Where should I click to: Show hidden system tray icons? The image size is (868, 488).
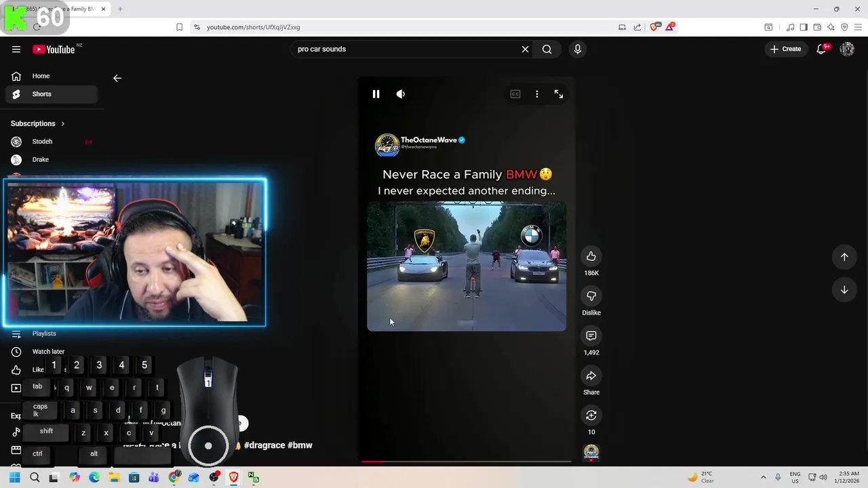coord(764,478)
